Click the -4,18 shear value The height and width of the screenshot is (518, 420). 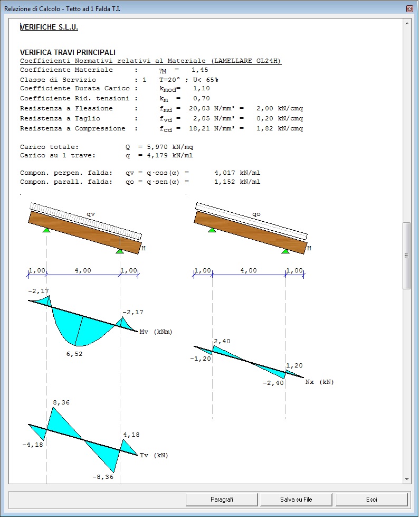(x=33, y=445)
